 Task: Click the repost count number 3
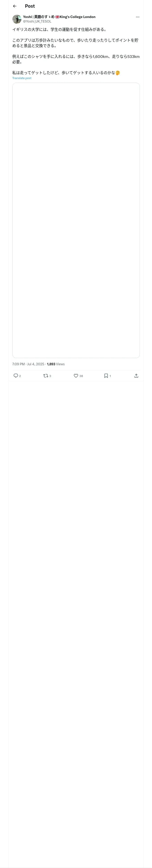point(50,376)
